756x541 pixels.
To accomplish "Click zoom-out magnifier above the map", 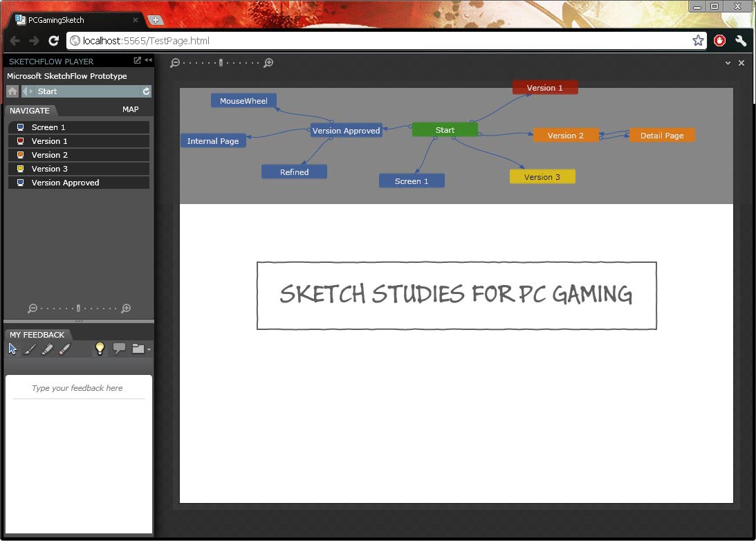I will tap(175, 63).
